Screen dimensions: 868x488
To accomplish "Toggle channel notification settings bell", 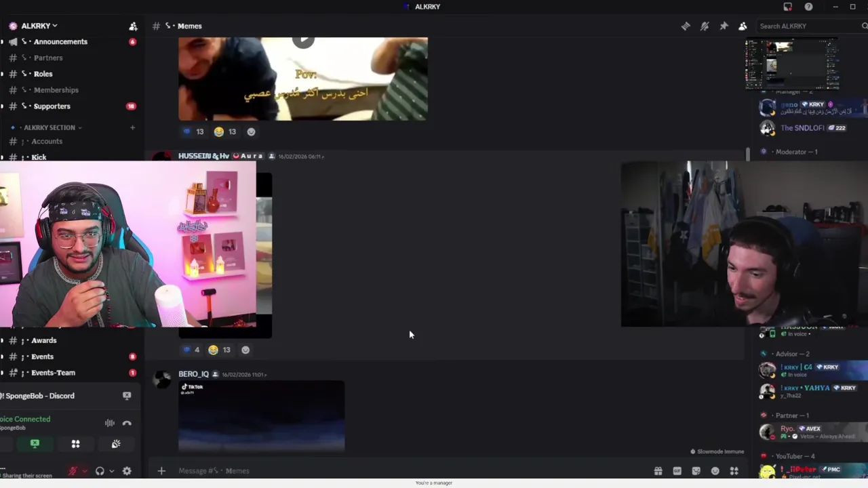I will pyautogui.click(x=705, y=26).
